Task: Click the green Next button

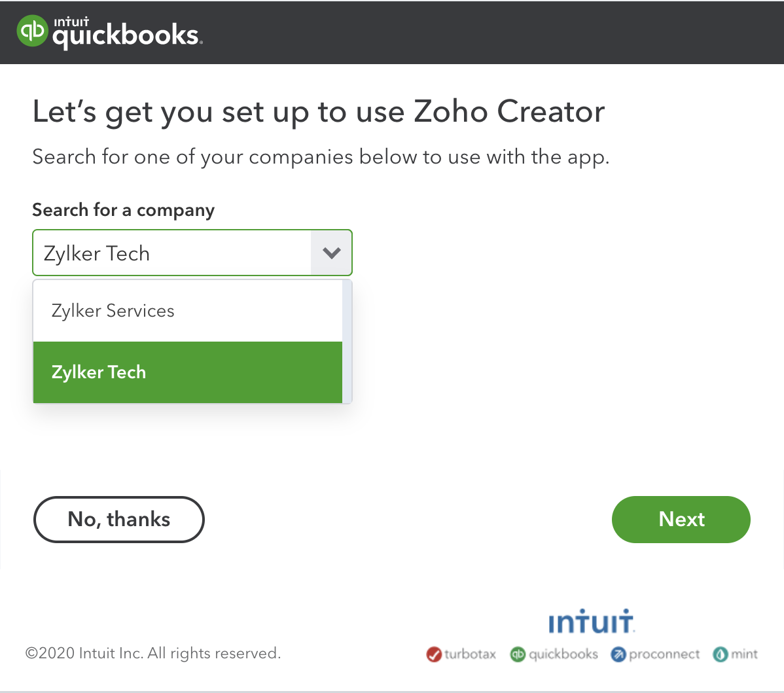Action: (x=681, y=520)
